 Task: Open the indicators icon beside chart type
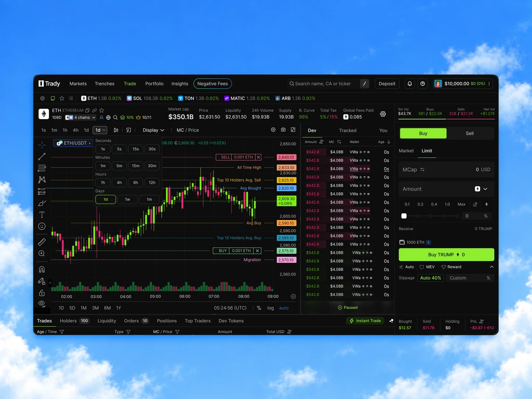tap(129, 130)
